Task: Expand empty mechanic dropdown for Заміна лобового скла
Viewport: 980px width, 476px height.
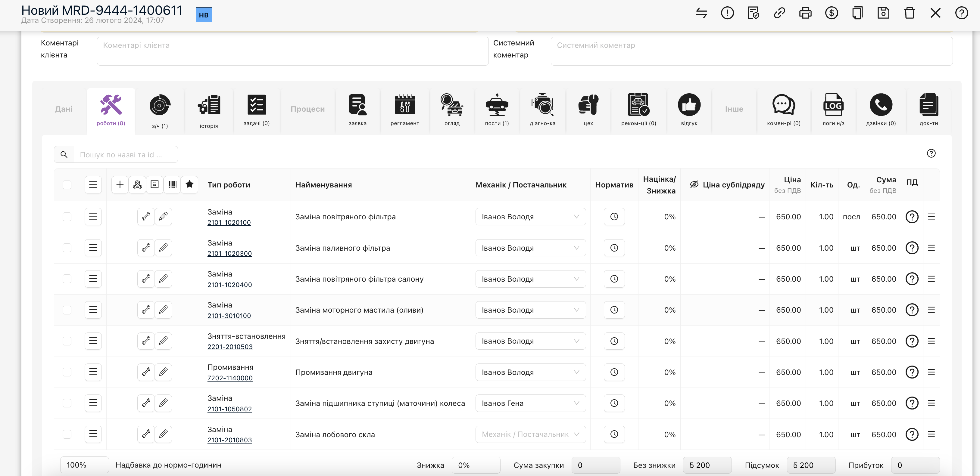Action: (530, 434)
